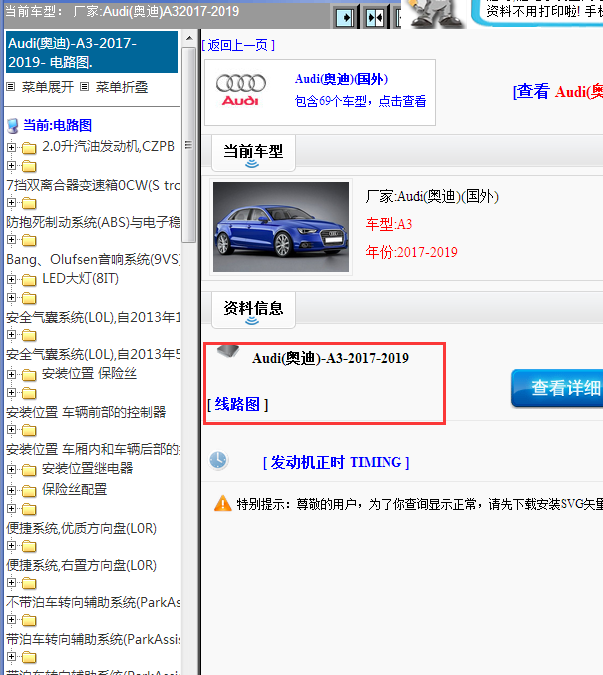Click the text 年份:2017-2019
This screenshot has height=675, width=603.
pos(411,252)
